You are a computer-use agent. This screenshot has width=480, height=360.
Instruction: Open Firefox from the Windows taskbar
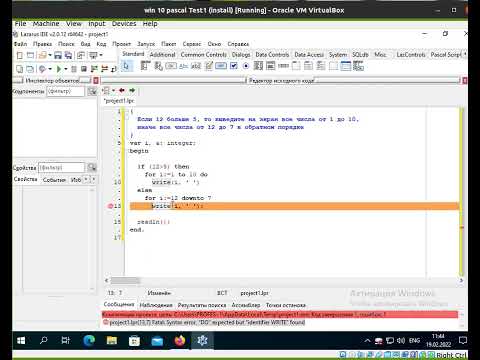pos(180,341)
